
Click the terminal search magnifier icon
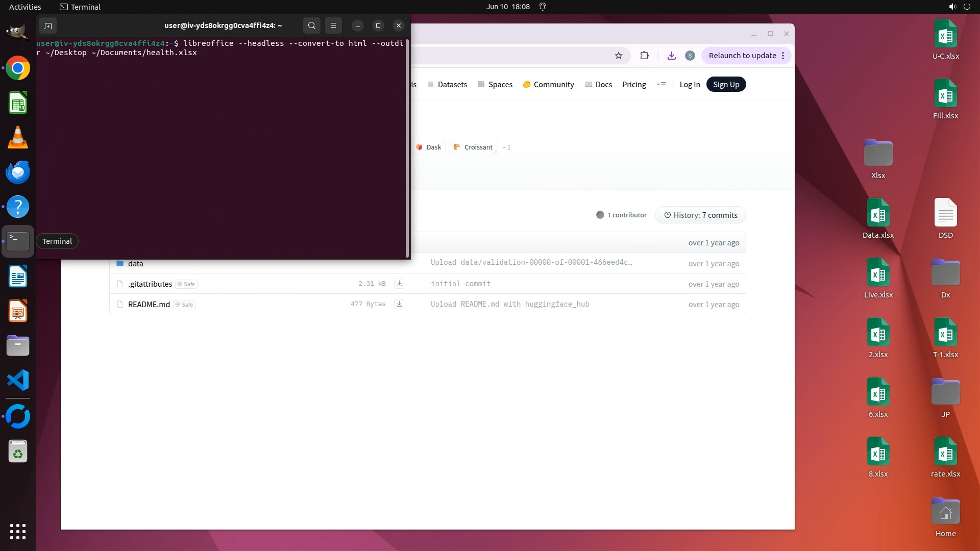pos(311,26)
